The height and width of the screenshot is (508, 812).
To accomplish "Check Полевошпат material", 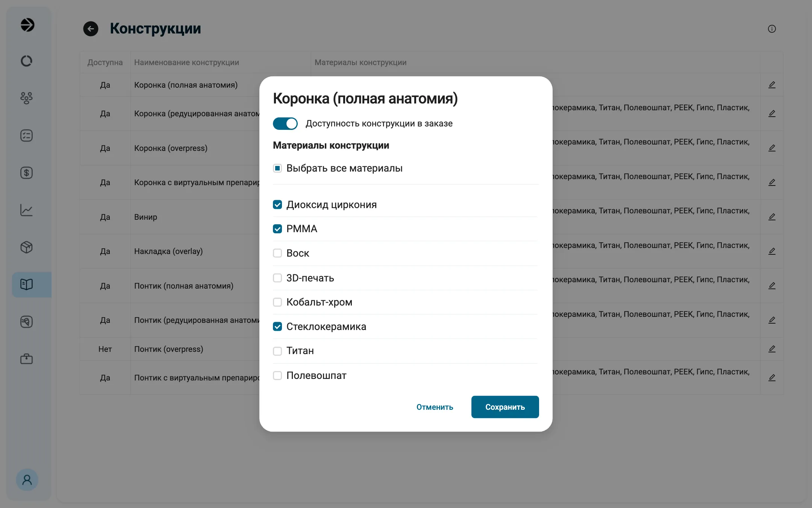I will 277,376.
